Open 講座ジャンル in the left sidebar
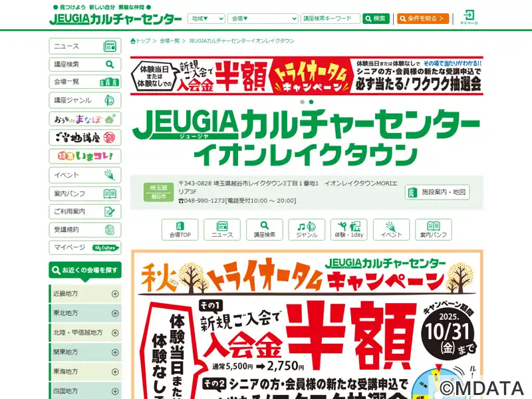The height and width of the screenshot is (399, 532). 85,100
